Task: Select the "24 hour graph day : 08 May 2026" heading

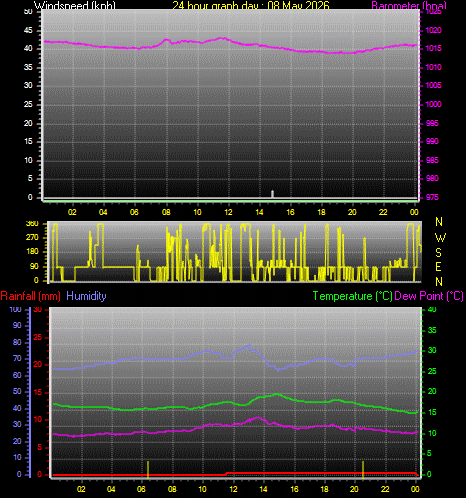Action: pos(251,5)
